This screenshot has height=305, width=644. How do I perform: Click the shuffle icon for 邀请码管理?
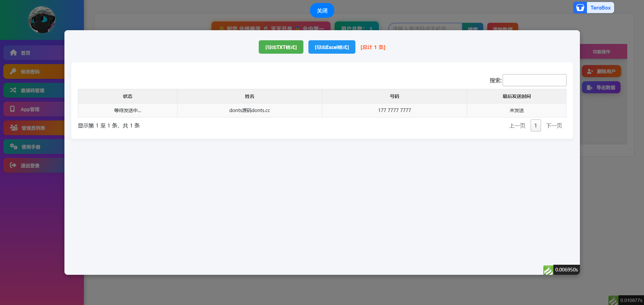[x=13, y=90]
